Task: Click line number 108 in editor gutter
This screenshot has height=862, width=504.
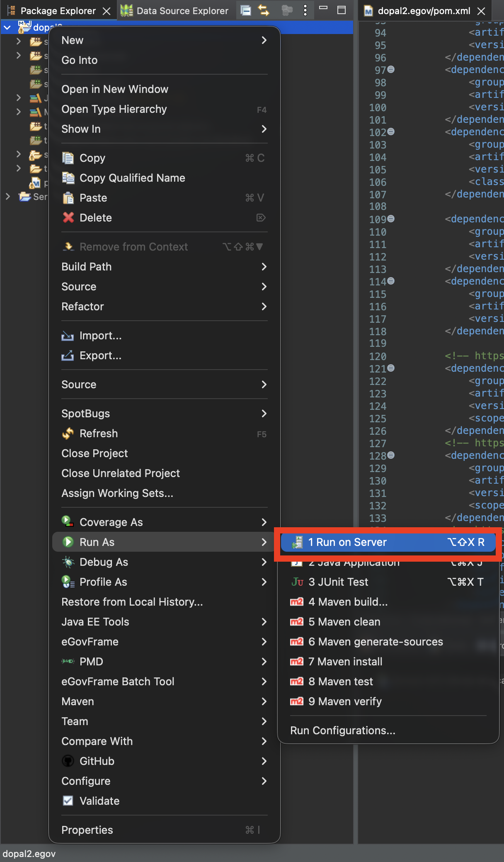Action: tap(378, 207)
